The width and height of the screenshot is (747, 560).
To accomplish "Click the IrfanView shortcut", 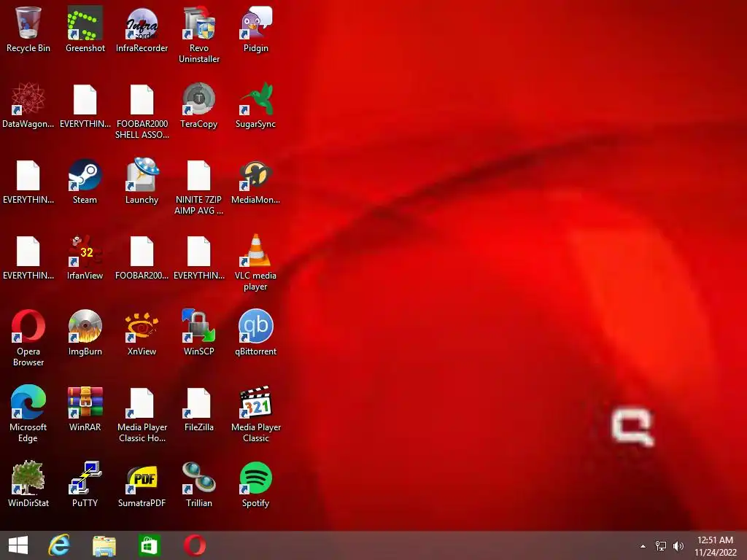I will (85, 251).
